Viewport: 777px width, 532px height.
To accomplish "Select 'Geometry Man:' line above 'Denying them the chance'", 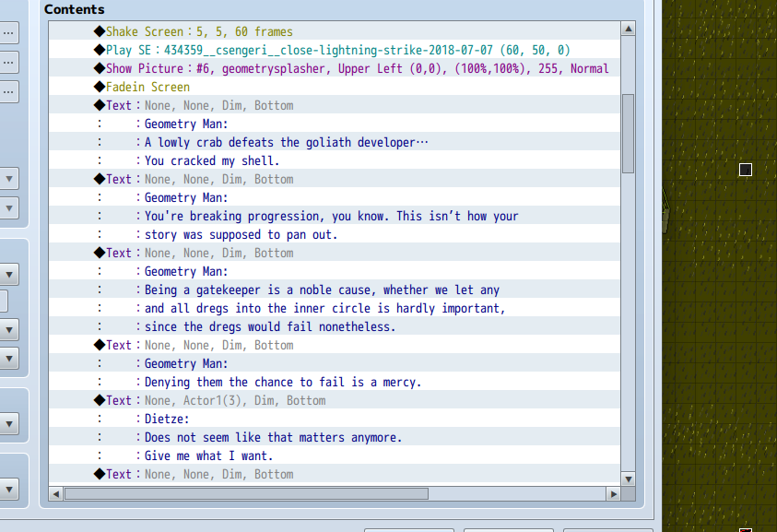I will pos(335,364).
